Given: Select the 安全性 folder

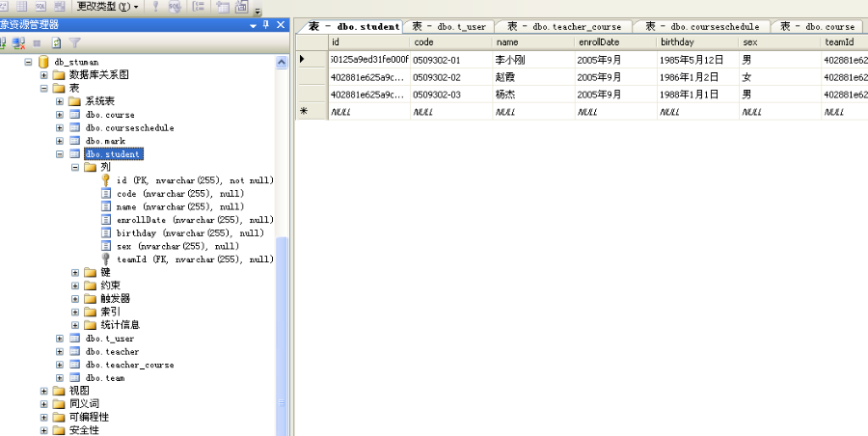Looking at the screenshot, I should 84,430.
